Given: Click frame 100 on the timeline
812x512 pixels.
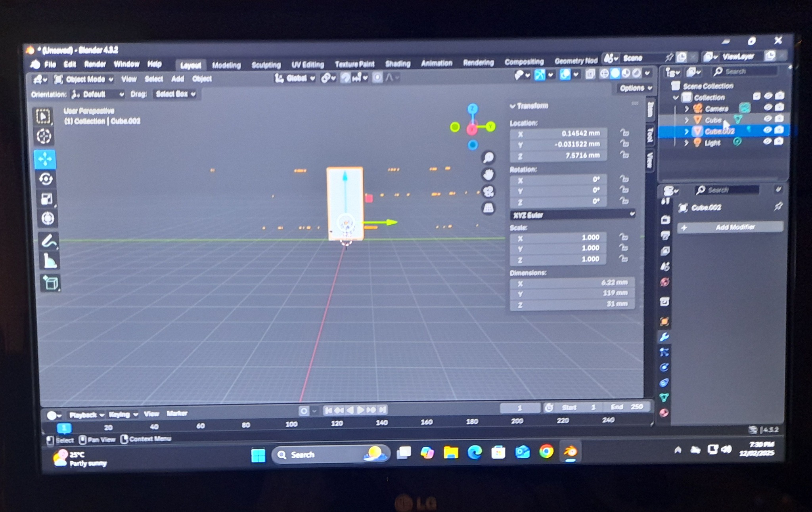Looking at the screenshot, I should pyautogui.click(x=291, y=424).
